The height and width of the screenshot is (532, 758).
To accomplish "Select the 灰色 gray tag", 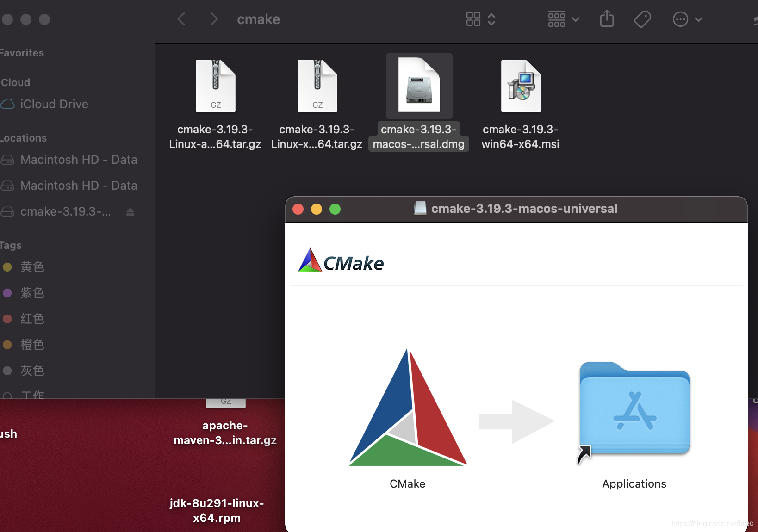I will (x=32, y=371).
